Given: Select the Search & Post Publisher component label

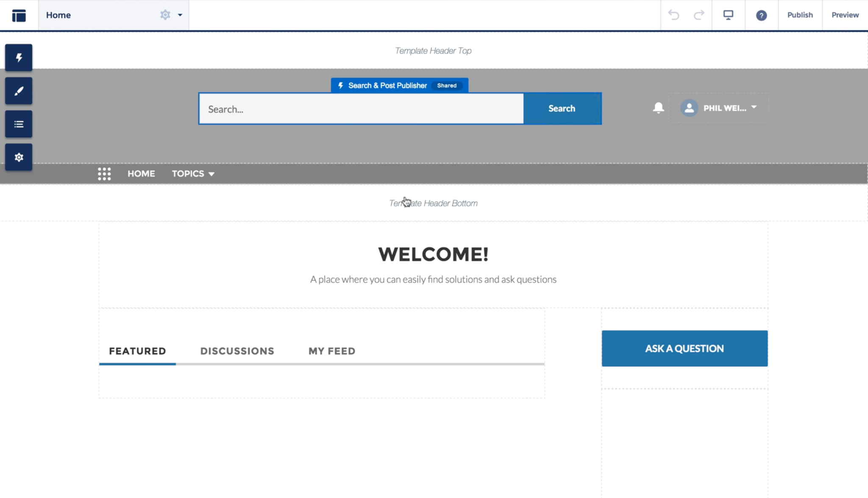Looking at the screenshot, I should point(387,86).
